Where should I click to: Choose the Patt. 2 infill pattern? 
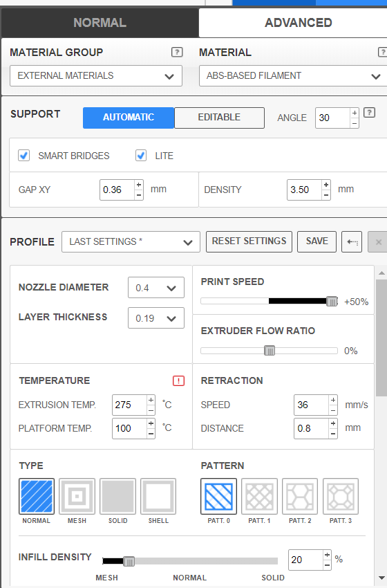(300, 496)
